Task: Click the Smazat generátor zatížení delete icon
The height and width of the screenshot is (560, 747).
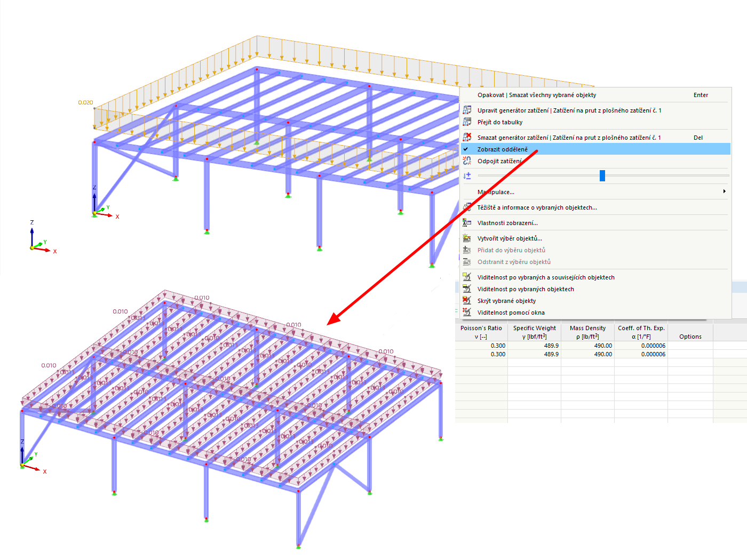Action: [x=467, y=137]
